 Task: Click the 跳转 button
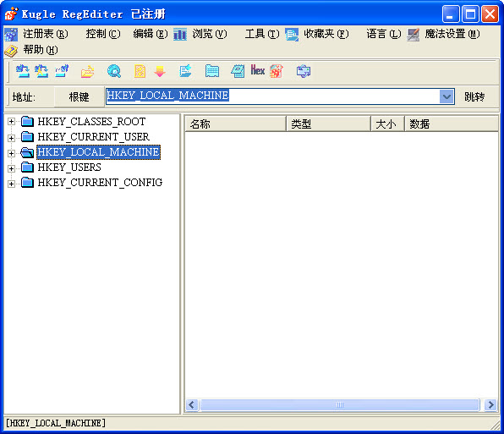[x=474, y=96]
